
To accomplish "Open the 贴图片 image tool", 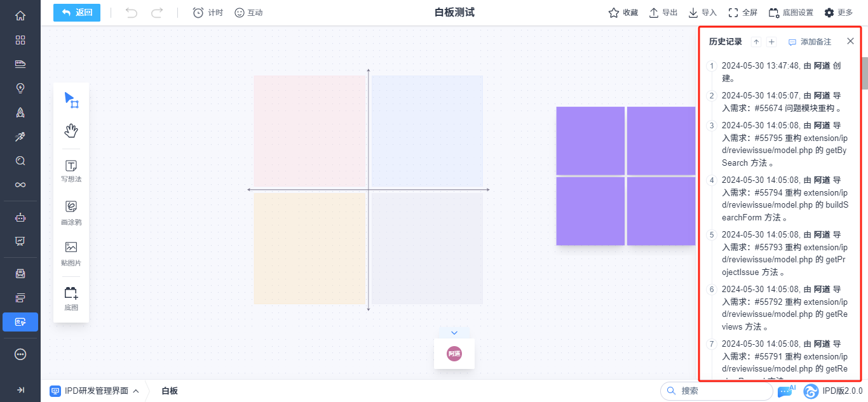I will pyautogui.click(x=71, y=253).
